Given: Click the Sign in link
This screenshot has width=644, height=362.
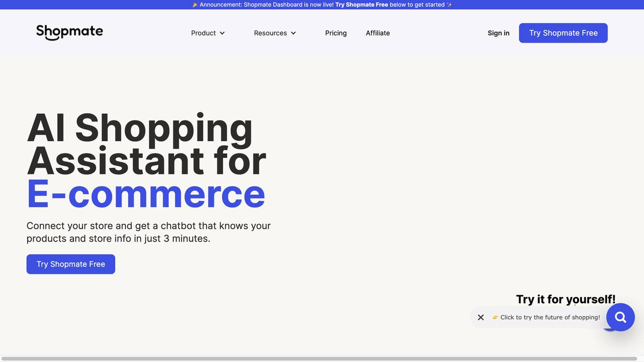Looking at the screenshot, I should tap(499, 33).
